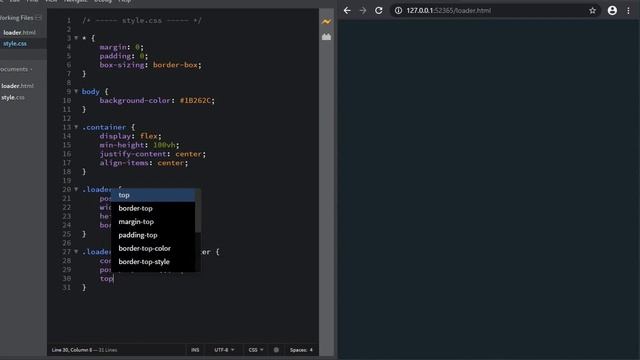640x360 pixels.
Task: Choose 'border-top' from the code hints
Action: point(153,209)
